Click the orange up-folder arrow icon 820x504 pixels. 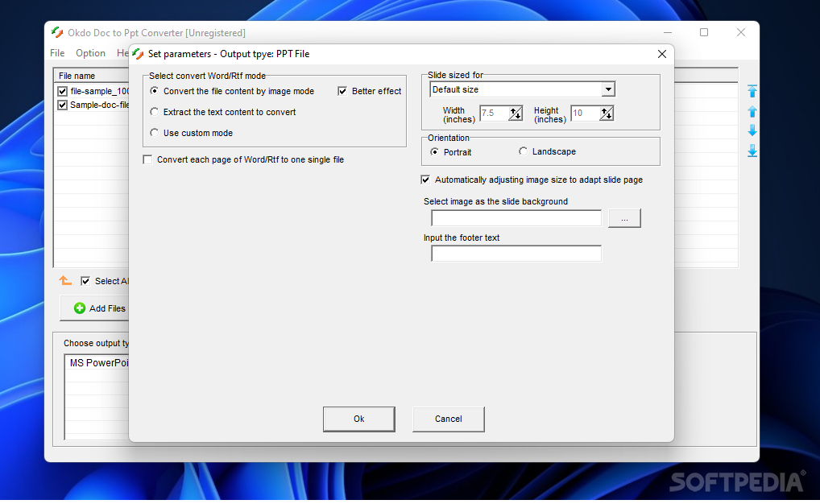(65, 281)
